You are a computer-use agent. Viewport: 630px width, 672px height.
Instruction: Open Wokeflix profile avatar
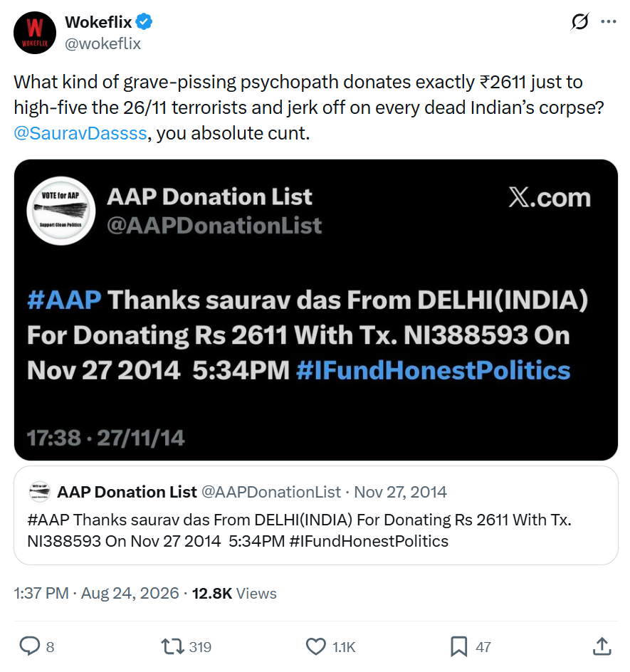[35, 33]
